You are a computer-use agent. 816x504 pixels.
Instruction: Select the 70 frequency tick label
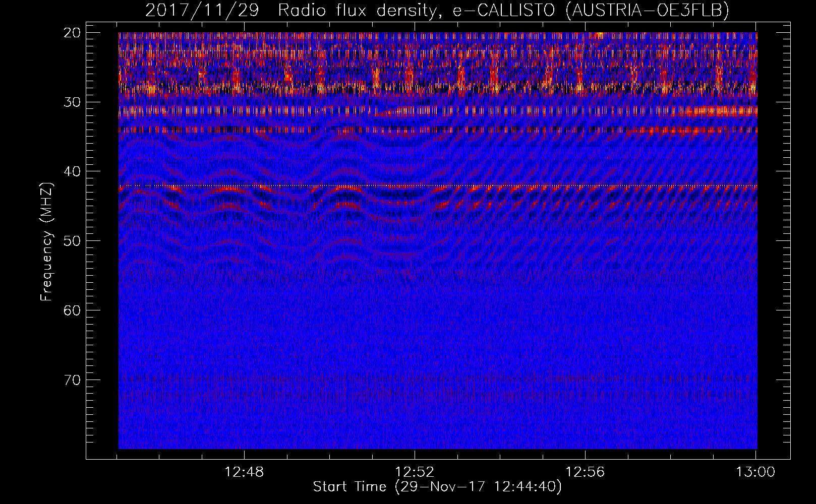[x=73, y=380]
